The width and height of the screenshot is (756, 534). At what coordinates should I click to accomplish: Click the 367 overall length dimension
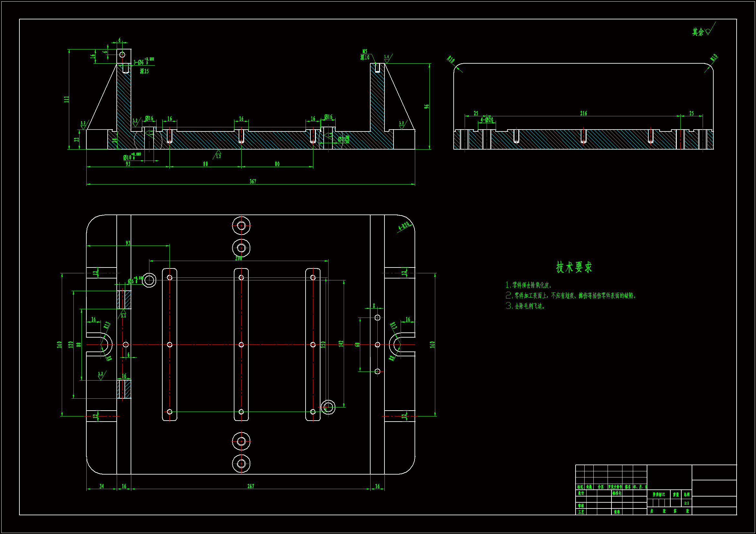pyautogui.click(x=253, y=182)
